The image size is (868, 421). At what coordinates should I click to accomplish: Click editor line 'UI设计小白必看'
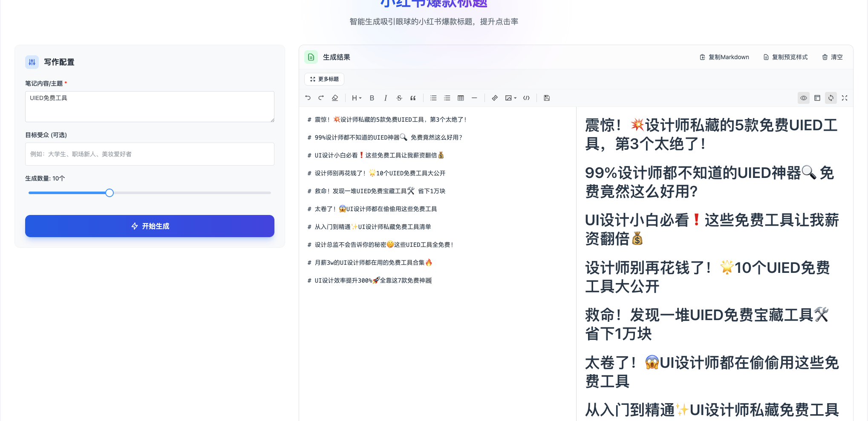375,155
